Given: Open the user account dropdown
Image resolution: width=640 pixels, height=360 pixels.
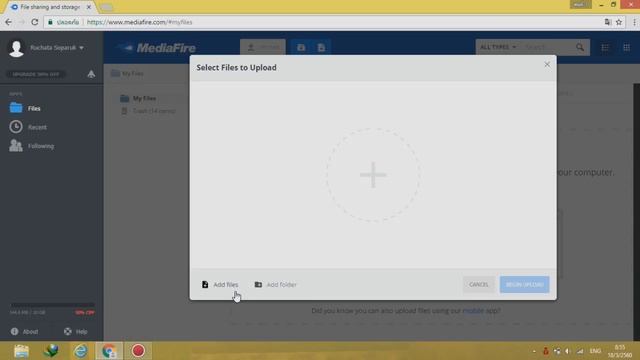Looking at the screenshot, I should click(x=57, y=48).
